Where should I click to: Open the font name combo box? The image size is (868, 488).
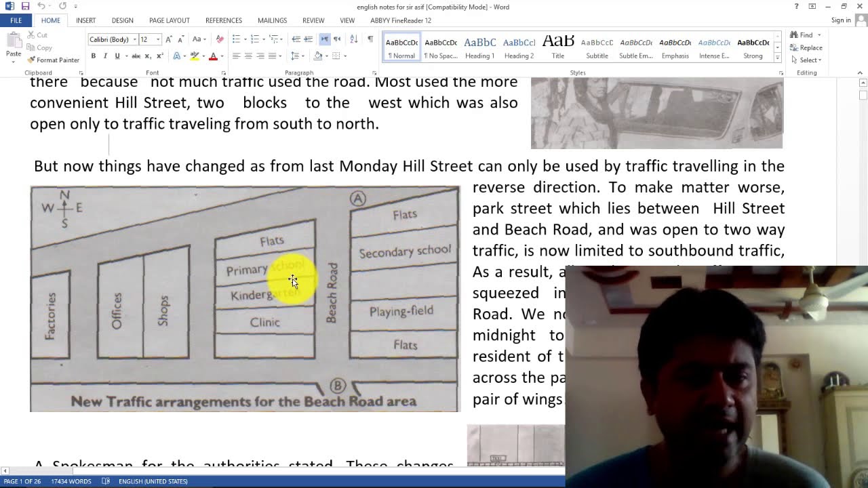[113, 39]
